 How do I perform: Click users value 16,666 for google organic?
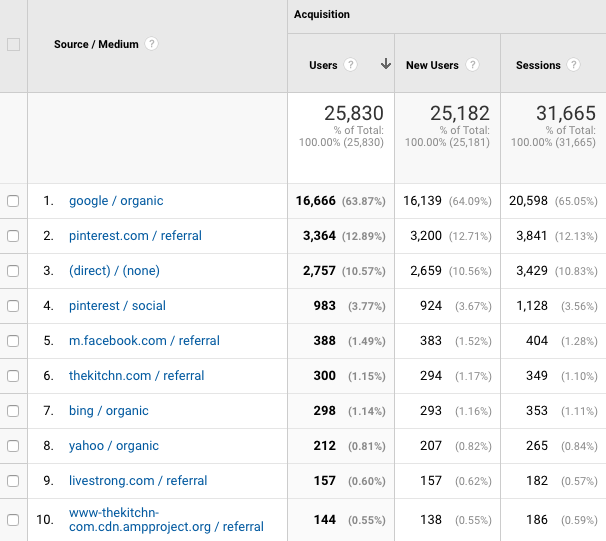point(316,201)
